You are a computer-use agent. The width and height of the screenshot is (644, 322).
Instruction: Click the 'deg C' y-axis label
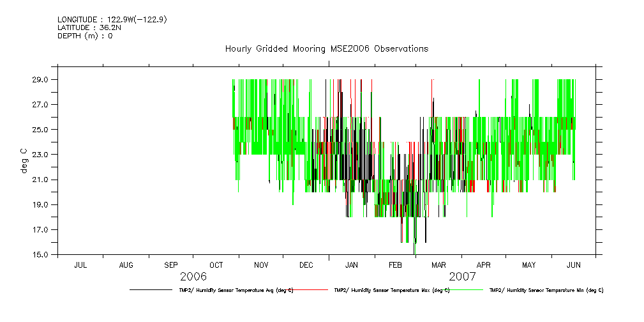24,161
